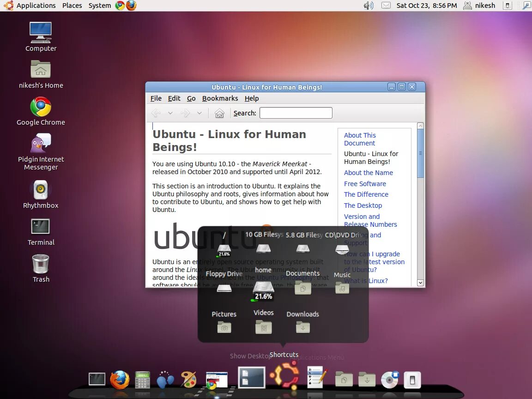This screenshot has height=399, width=532.
Task: Open the notes list with pencil dock icon
Action: tap(316, 377)
